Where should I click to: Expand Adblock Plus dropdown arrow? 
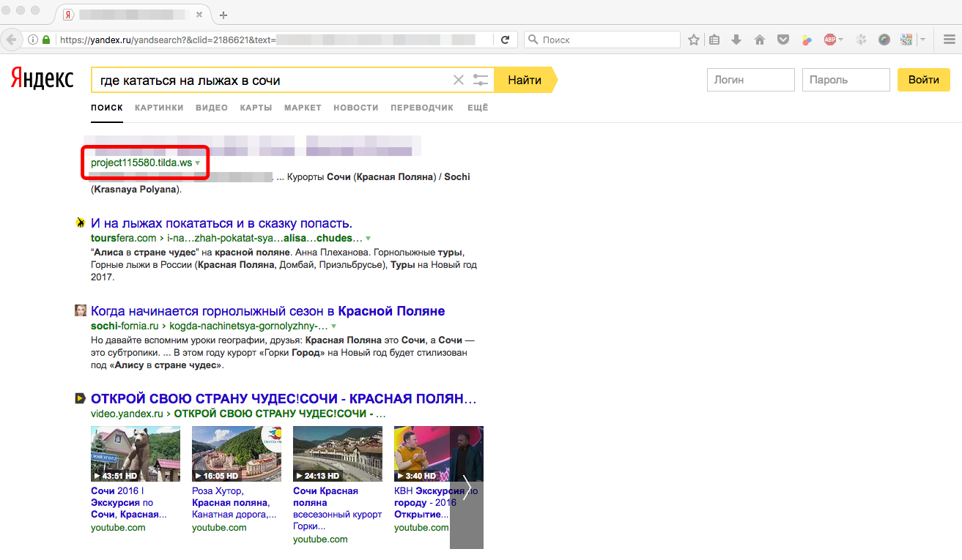841,40
